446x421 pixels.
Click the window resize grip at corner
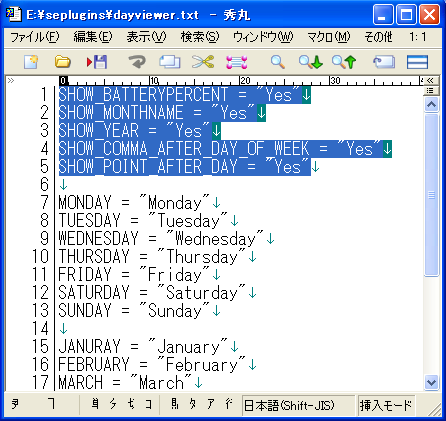(434, 409)
